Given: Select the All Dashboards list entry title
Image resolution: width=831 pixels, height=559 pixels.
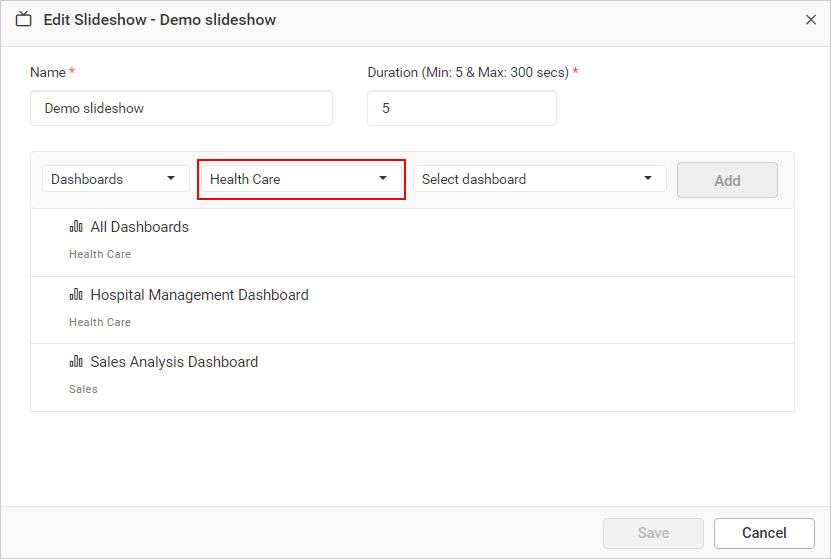Looking at the screenshot, I should (x=139, y=227).
